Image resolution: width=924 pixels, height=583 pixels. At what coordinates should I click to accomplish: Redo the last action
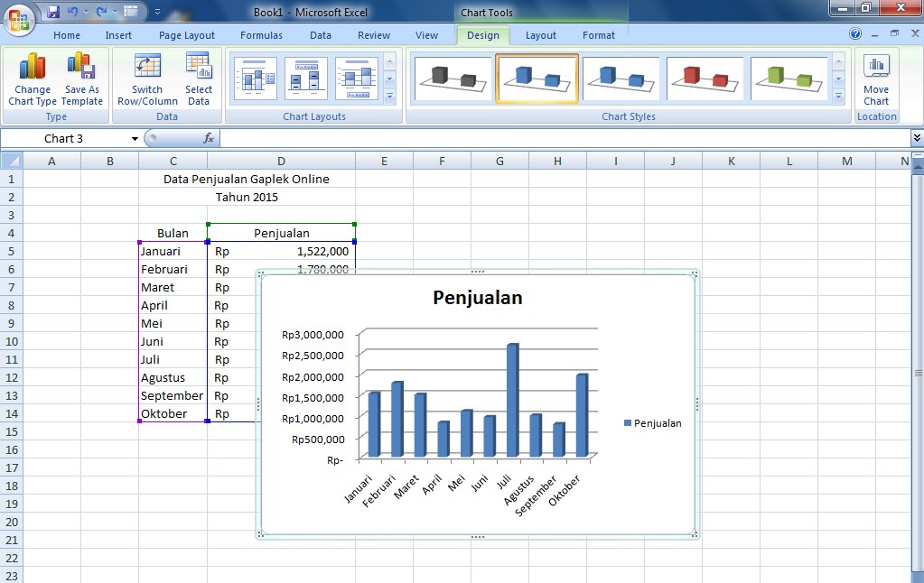click(101, 11)
